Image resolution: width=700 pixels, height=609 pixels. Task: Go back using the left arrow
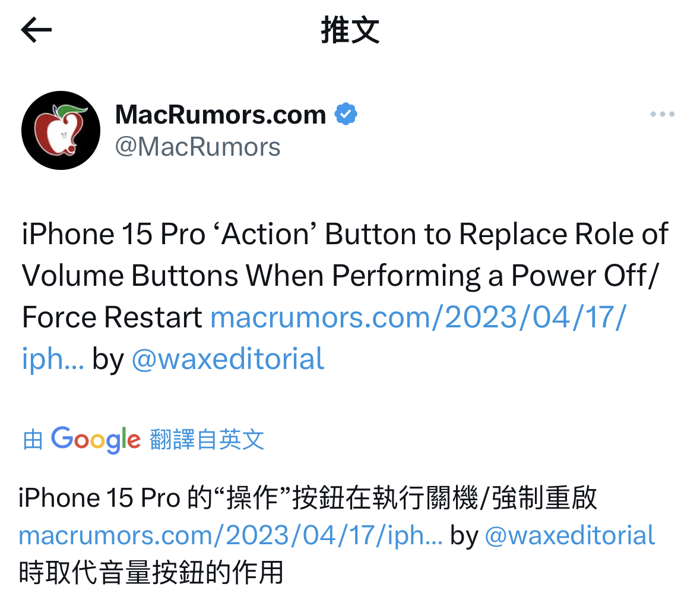click(x=36, y=30)
